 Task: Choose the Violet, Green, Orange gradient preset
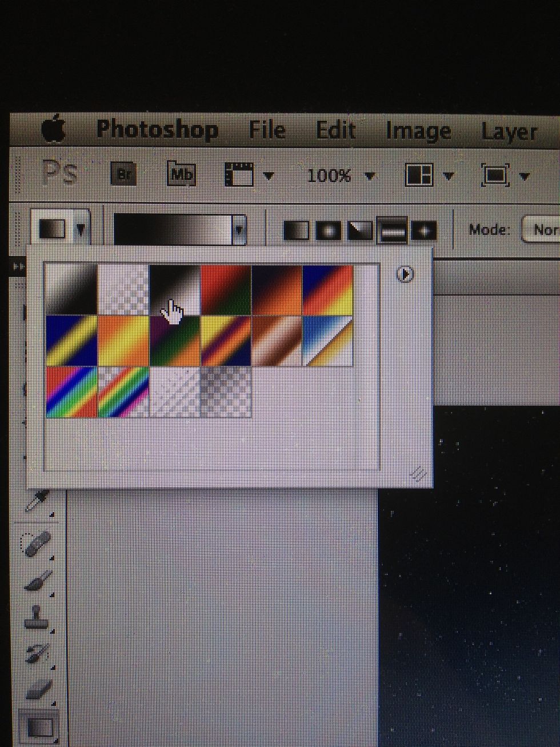pos(175,341)
